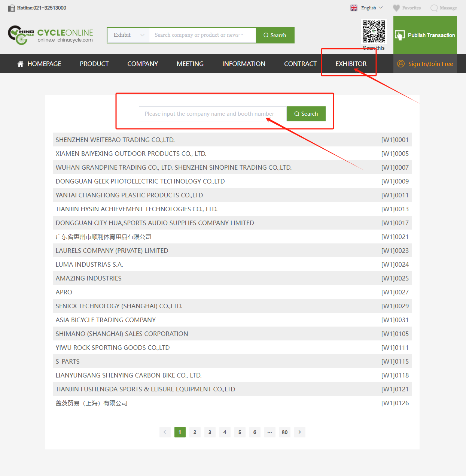
Task: Open AMAZING INDUSTRIES row
Action: click(232, 278)
